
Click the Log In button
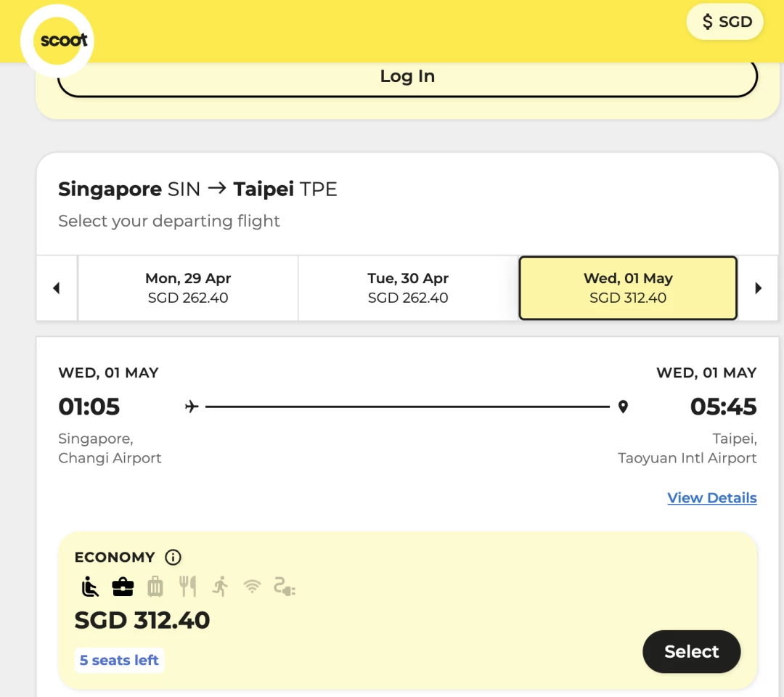coord(407,77)
